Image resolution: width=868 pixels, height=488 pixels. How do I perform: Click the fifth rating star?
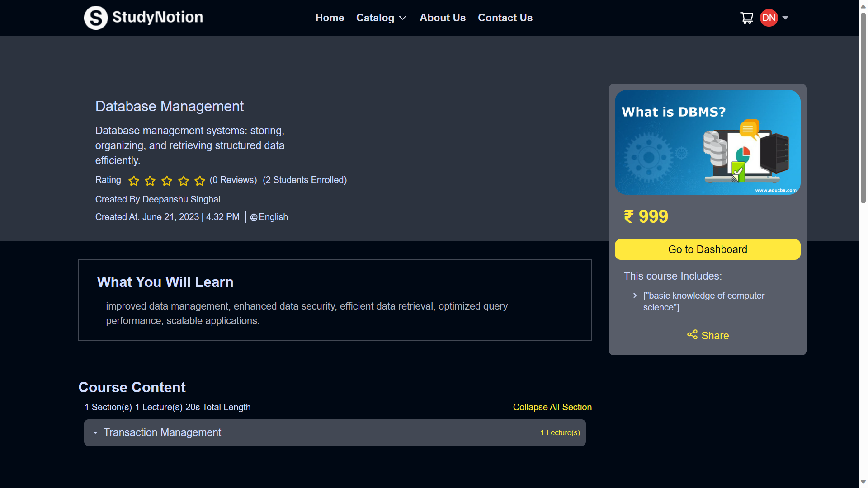coord(200,181)
